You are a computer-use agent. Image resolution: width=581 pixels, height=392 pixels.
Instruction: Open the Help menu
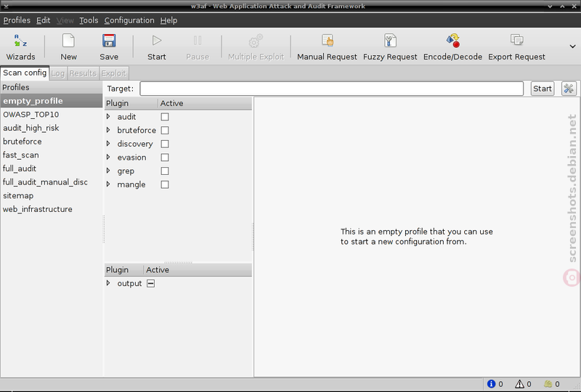168,20
